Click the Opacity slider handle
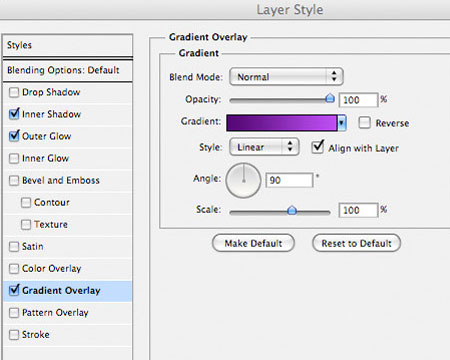Screen dimensions: 450x360 [x=330, y=98]
